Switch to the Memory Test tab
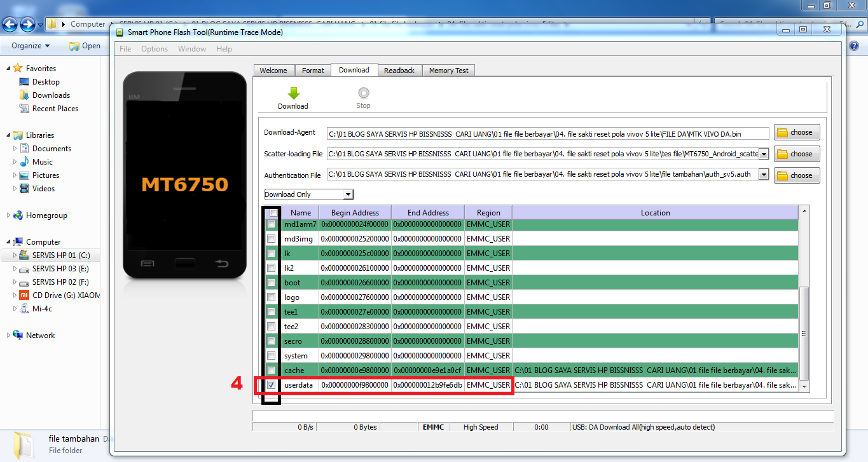Viewport: 868px width, 462px height. tap(449, 71)
